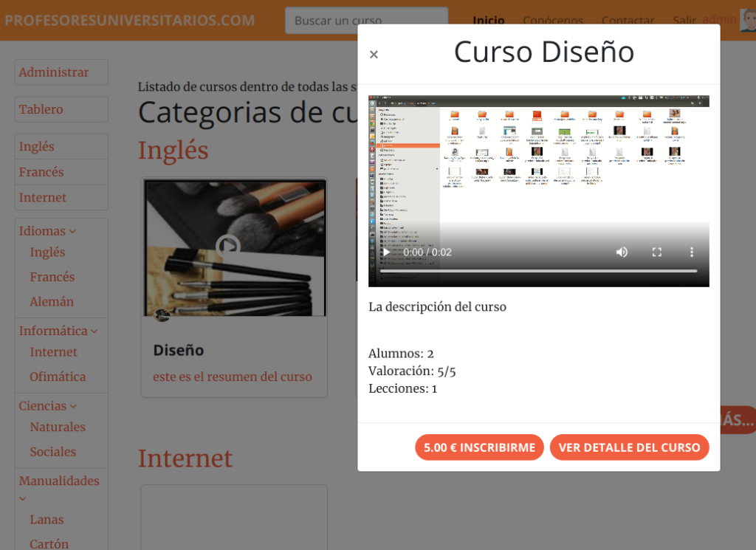Enter fullscreen video mode
This screenshot has height=550, width=756.
pos(657,252)
